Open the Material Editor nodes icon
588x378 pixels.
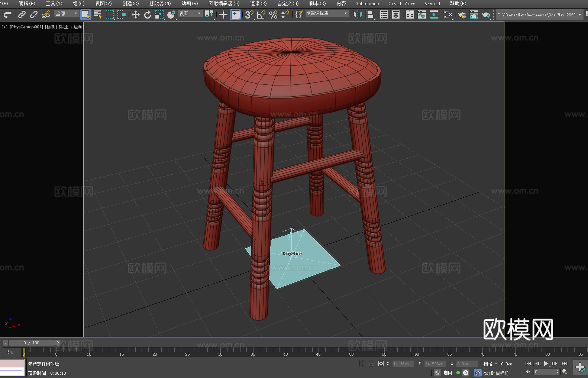[448, 14]
